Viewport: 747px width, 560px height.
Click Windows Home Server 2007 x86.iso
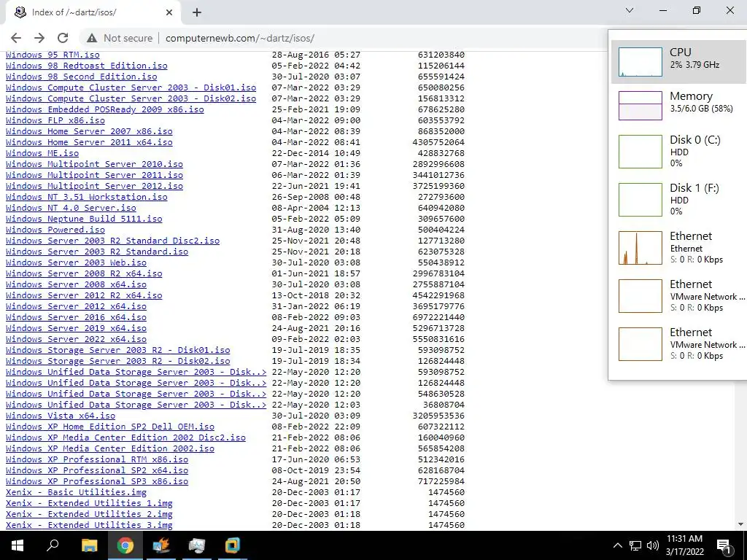tap(89, 131)
